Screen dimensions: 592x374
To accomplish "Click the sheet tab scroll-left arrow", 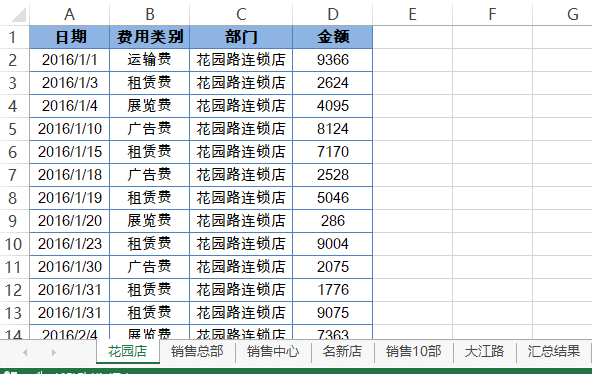I will click(25, 352).
